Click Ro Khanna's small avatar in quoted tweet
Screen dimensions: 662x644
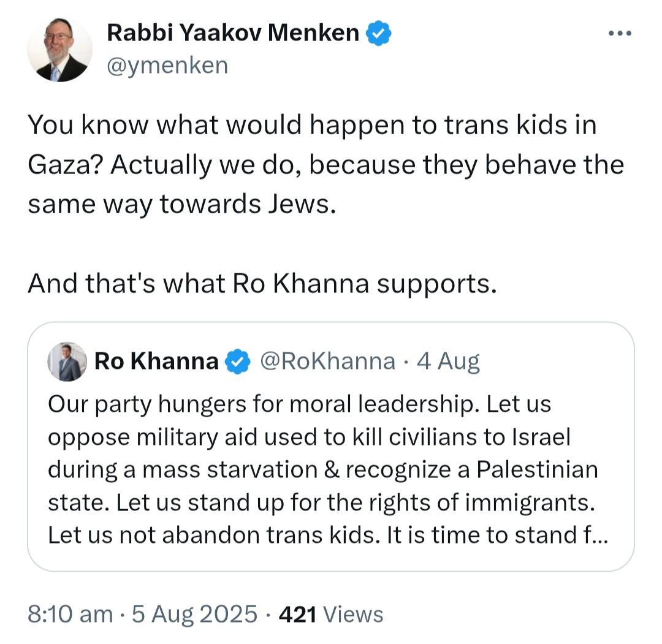pos(67,362)
